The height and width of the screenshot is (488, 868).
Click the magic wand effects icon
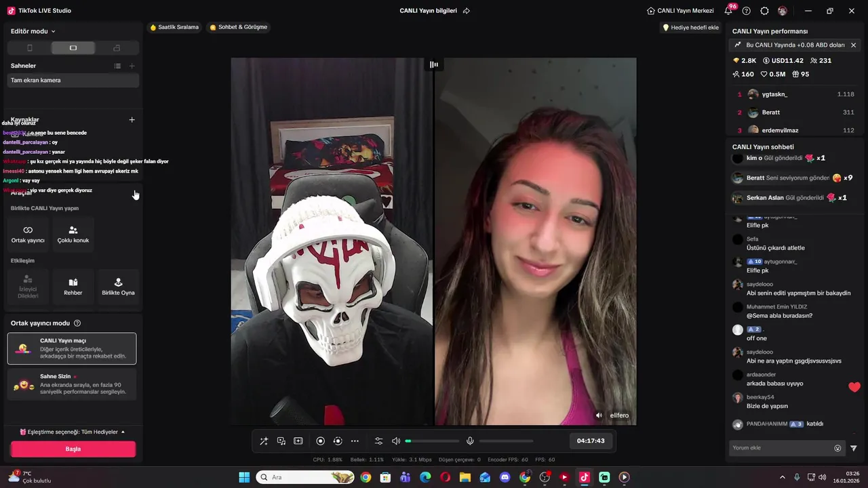264,441
